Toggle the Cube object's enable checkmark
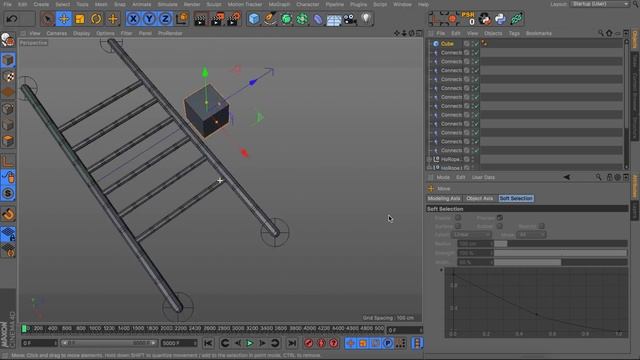 (x=476, y=44)
